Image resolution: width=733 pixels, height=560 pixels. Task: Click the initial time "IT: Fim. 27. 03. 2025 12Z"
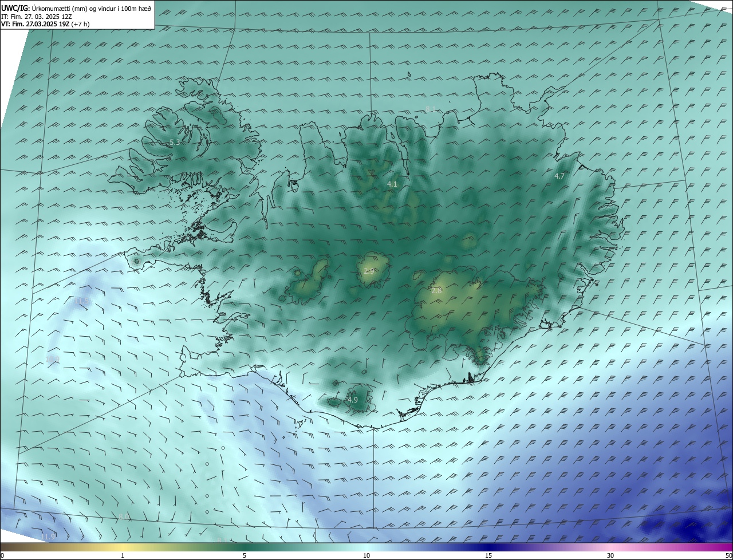(37, 17)
